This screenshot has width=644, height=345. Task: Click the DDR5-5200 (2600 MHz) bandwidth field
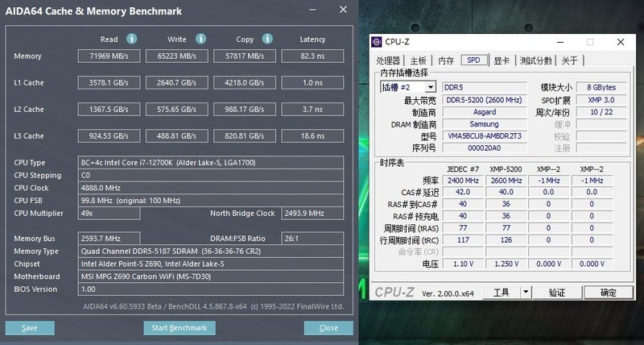[x=485, y=100]
